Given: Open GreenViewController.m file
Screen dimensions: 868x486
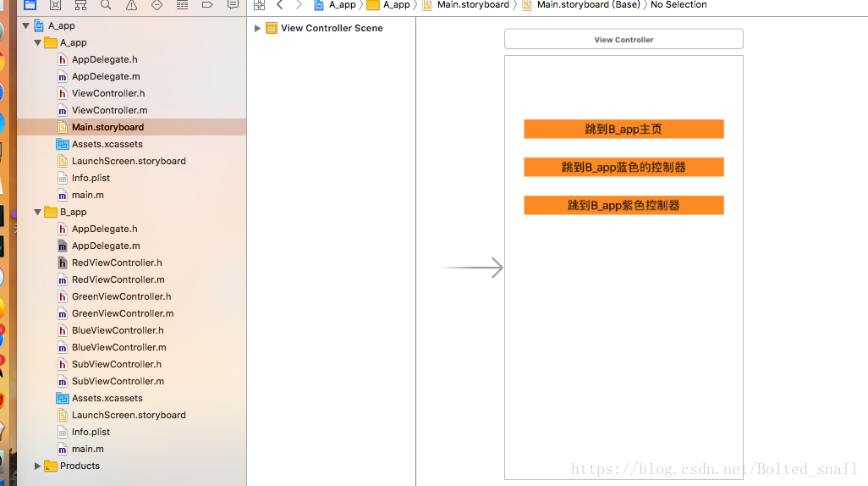Looking at the screenshot, I should [123, 313].
